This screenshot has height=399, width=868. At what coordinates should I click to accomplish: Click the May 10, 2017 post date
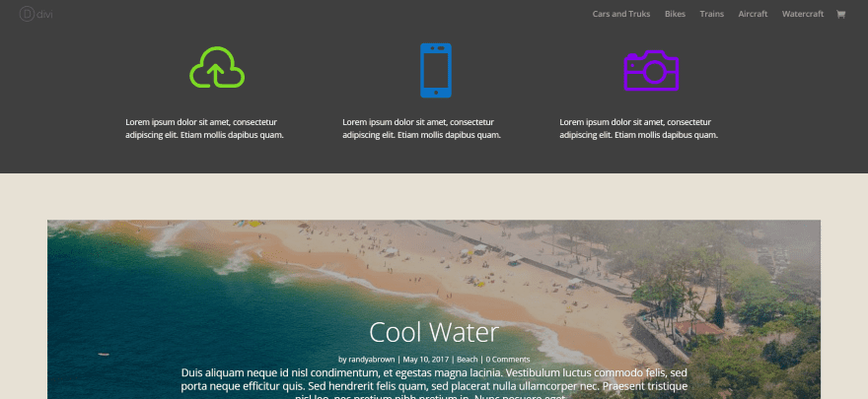426,360
